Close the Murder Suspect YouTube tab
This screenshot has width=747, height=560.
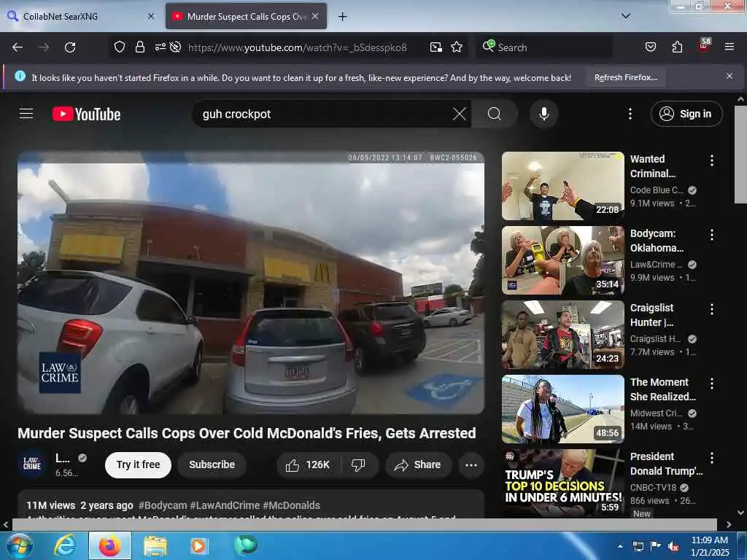tap(315, 16)
